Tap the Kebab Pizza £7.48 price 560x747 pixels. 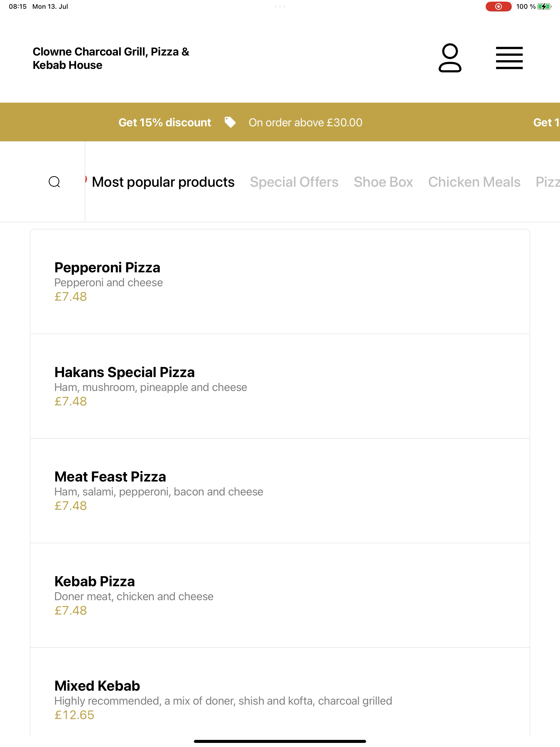(71, 610)
